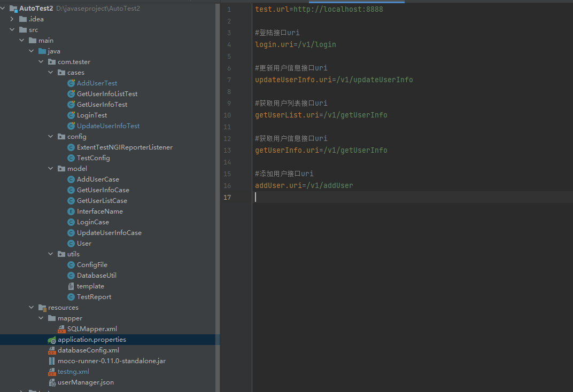The height and width of the screenshot is (392, 573).
Task: Collapse the model package
Action: tap(50, 169)
